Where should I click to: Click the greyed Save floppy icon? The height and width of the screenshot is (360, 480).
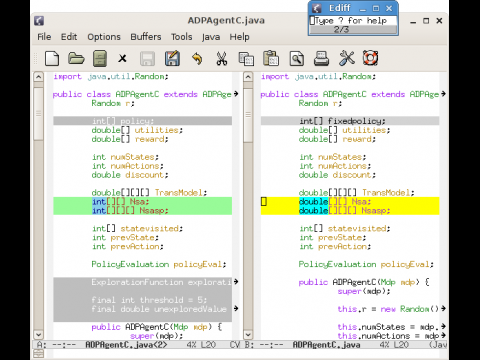(147, 59)
